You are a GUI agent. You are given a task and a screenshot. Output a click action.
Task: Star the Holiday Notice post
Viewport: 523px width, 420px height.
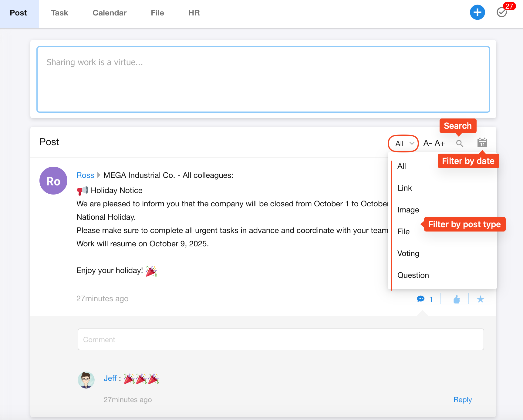[480, 299]
